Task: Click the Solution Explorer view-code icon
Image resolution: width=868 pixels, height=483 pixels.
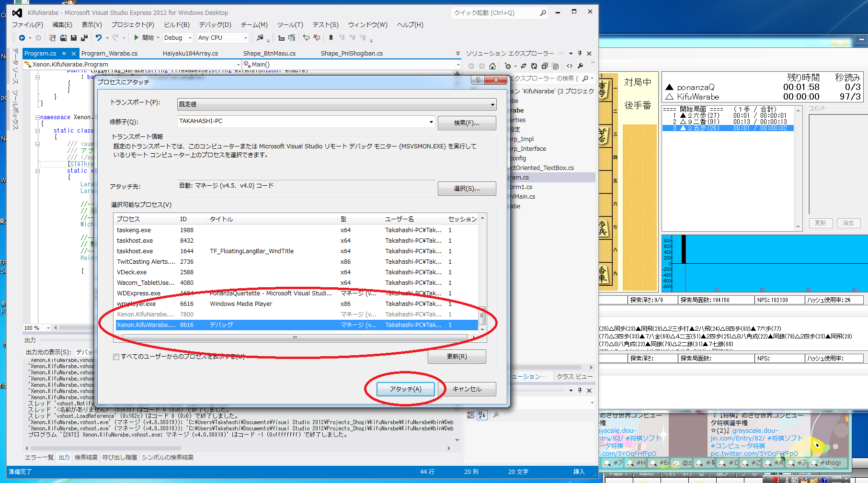Action: (570, 66)
